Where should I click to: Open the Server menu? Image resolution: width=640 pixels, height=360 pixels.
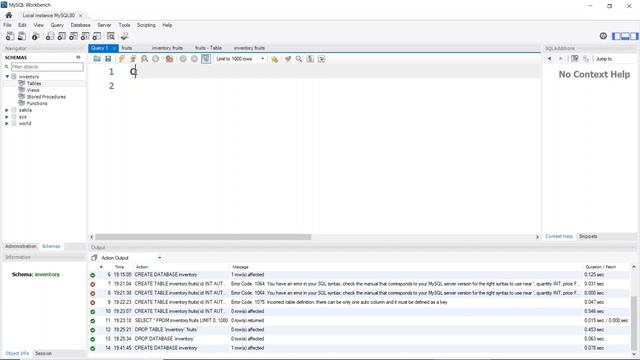click(x=104, y=25)
